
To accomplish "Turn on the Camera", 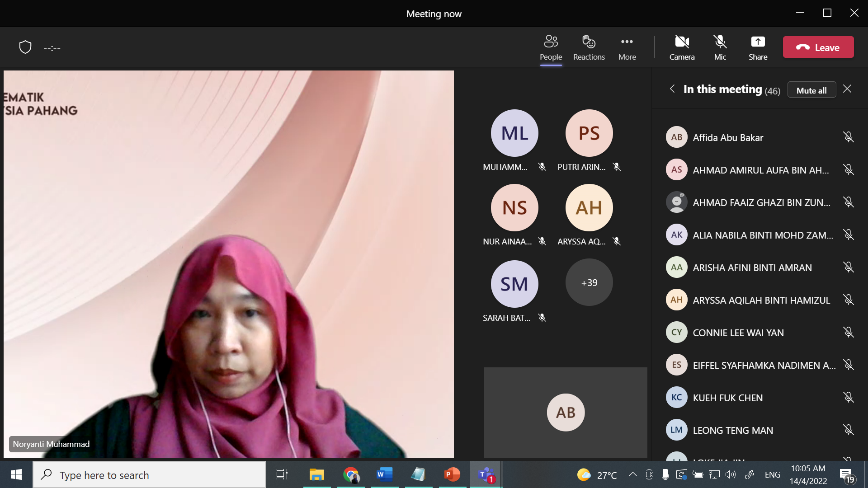I will coord(682,47).
